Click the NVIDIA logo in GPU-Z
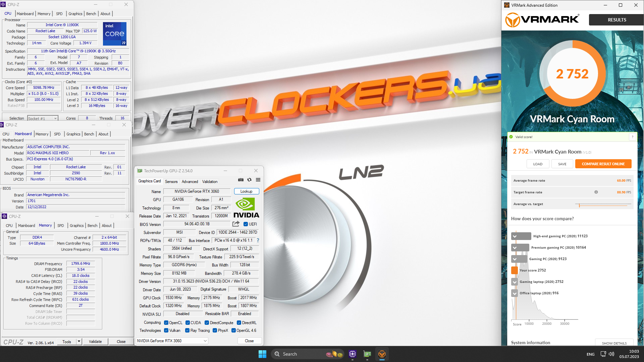Screen dimensions: 644x362 coord(246,208)
